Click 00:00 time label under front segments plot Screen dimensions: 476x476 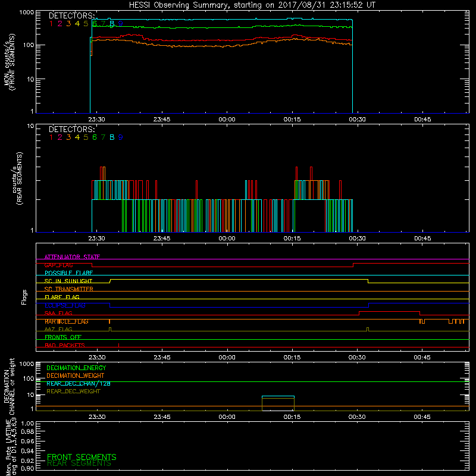coord(227,120)
